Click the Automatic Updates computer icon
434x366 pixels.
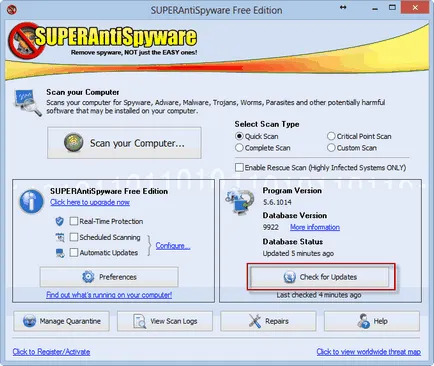(x=60, y=253)
